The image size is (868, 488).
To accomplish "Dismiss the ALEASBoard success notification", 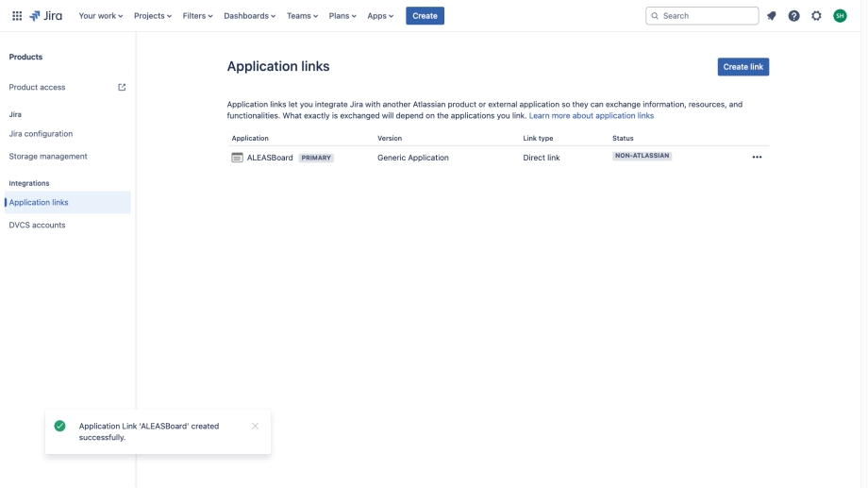I will click(x=255, y=426).
